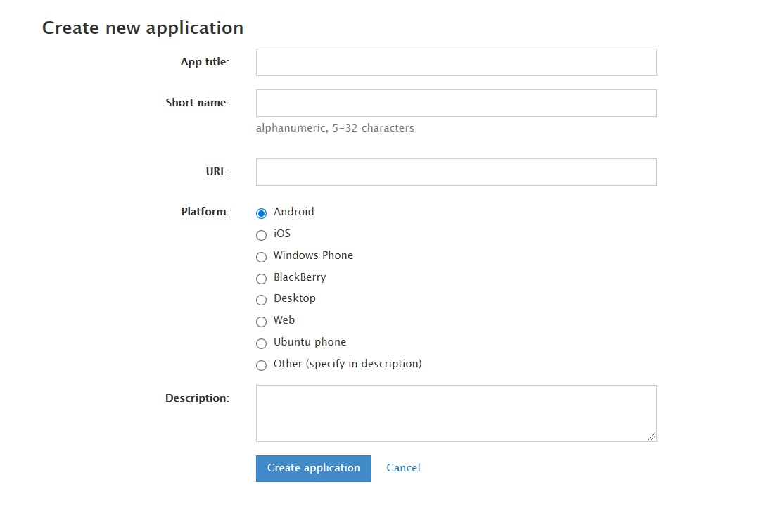Pick BlackBerry as the platform
This screenshot has width=757, height=532.
tap(261, 279)
